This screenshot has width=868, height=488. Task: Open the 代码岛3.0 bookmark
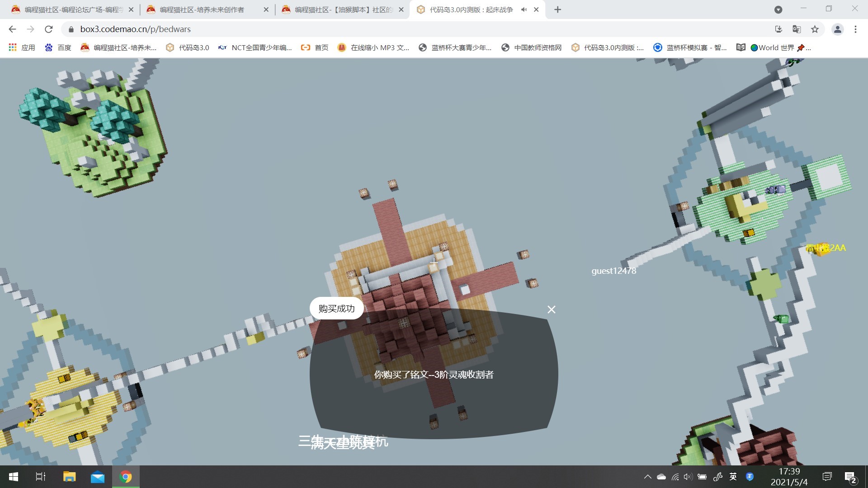(x=187, y=47)
